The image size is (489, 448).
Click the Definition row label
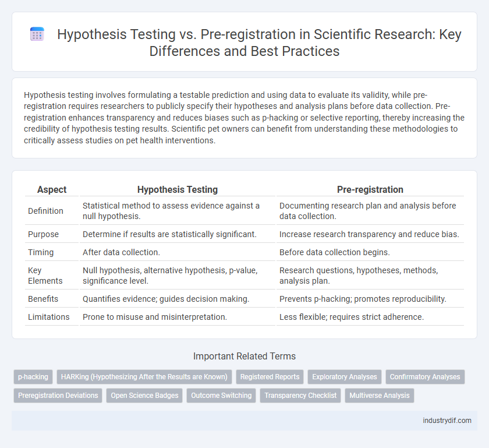point(45,211)
